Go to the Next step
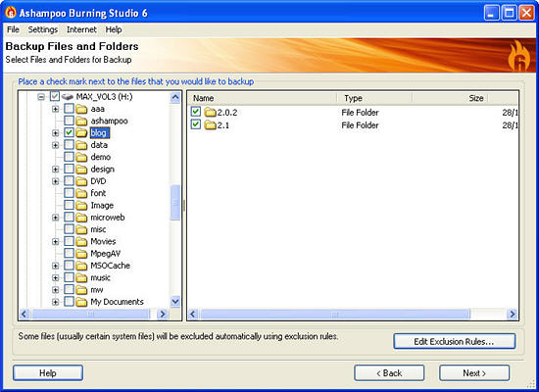Viewport: 539px width, 392px height. 474,373
